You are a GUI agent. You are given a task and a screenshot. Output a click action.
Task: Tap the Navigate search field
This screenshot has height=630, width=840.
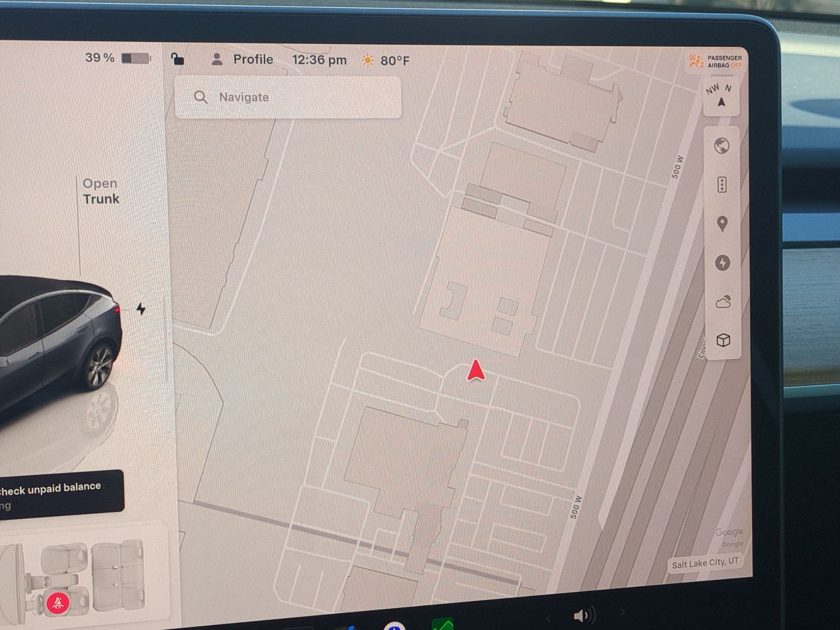click(x=288, y=97)
